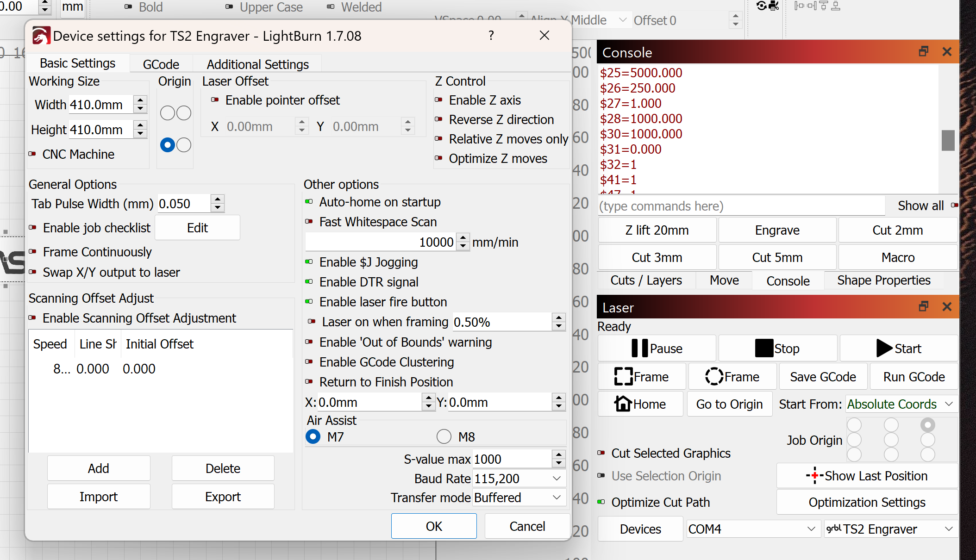Select top-left Origin radio button
The width and height of the screenshot is (976, 560).
[x=167, y=113]
